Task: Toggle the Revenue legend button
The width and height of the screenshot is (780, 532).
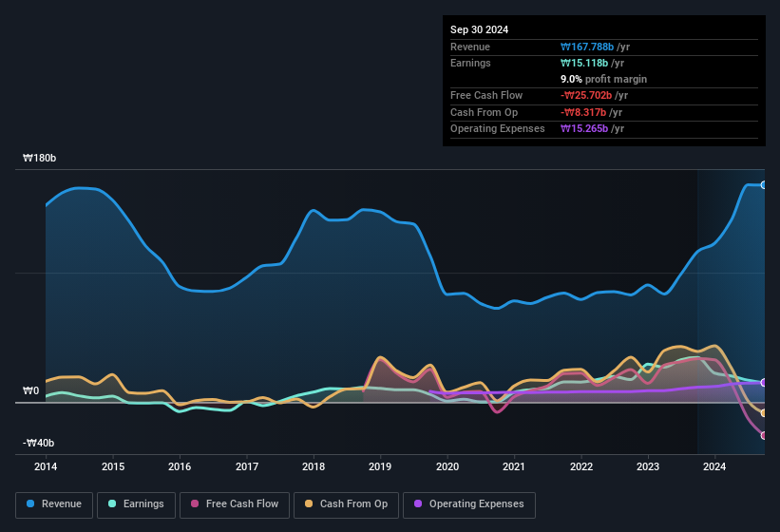Action: [54, 504]
